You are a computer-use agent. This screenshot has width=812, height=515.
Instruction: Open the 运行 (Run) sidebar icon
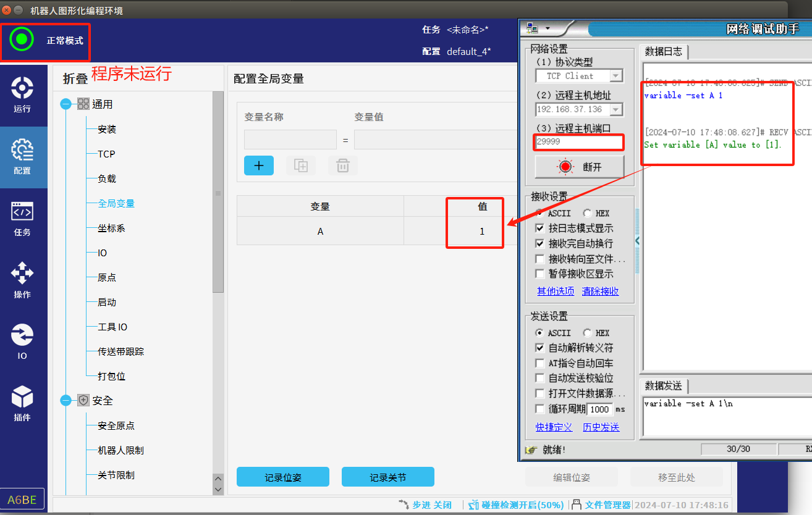[22, 94]
